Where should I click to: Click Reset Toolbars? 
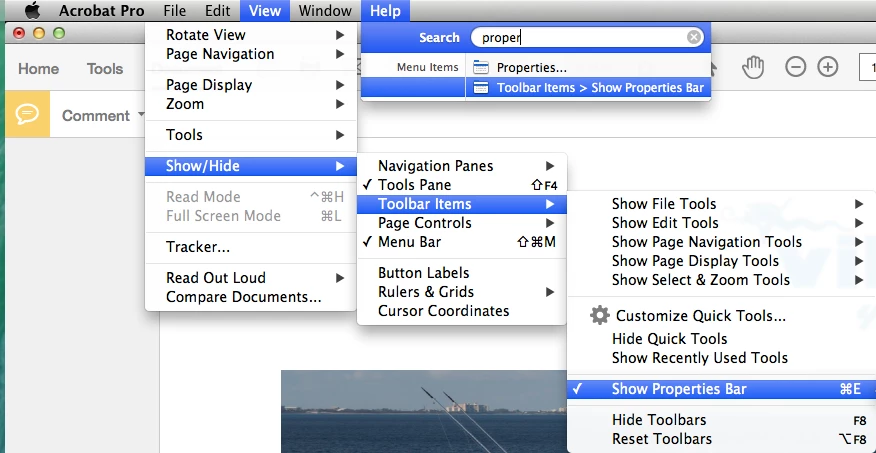(x=721, y=439)
